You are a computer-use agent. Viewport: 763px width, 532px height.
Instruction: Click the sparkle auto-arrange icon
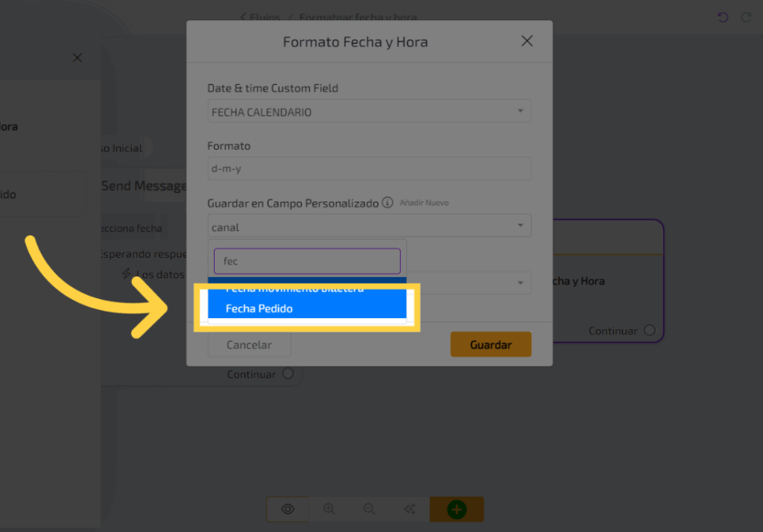[409, 509]
